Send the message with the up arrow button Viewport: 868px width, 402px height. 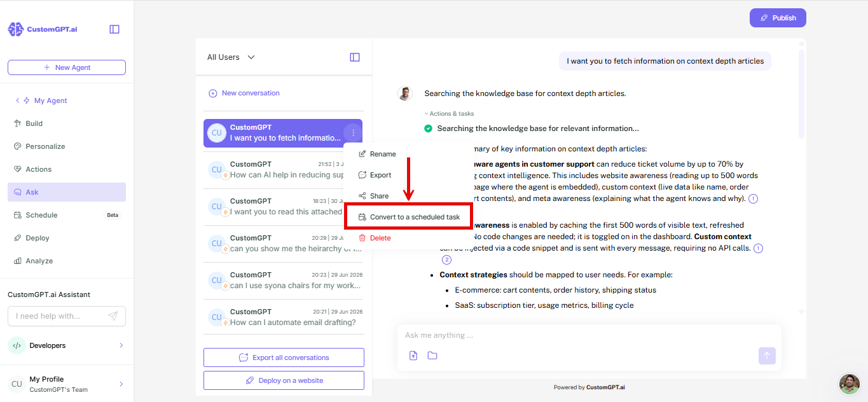pos(767,356)
